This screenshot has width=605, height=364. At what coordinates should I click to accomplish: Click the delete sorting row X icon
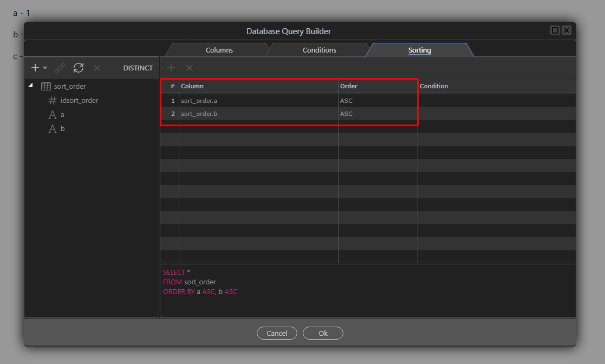(x=190, y=68)
